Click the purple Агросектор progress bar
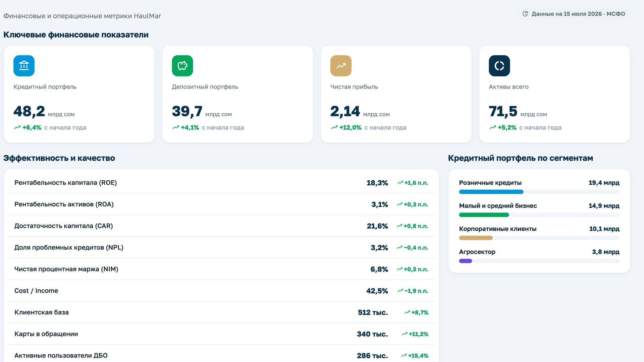The image size is (644, 362). [x=466, y=261]
